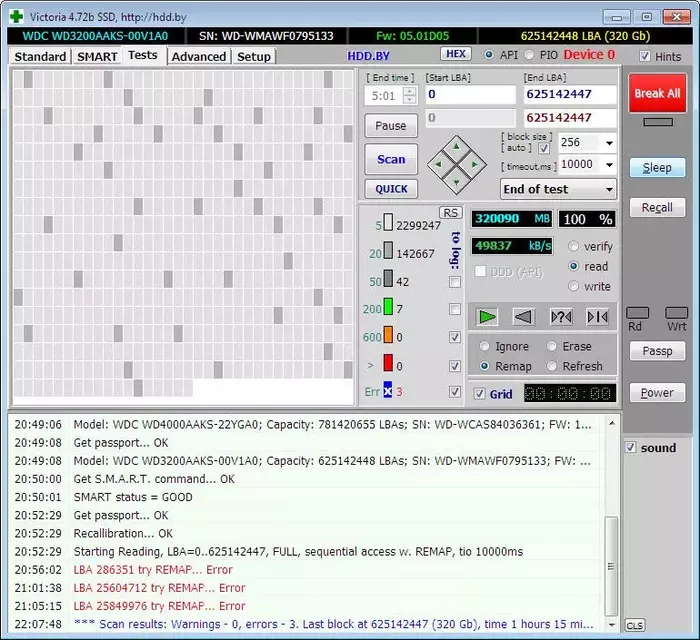Click the left arrow on navigation diamond

pos(438,164)
